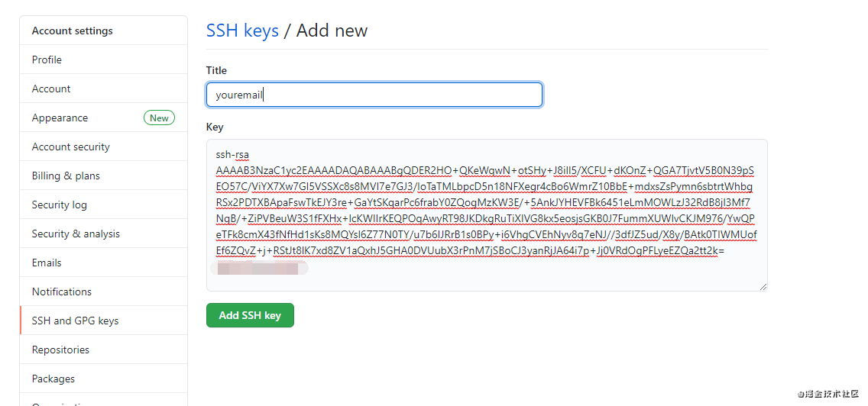Viewport: 868px width, 406px height.
Task: Open Packages settings page
Action: point(53,379)
